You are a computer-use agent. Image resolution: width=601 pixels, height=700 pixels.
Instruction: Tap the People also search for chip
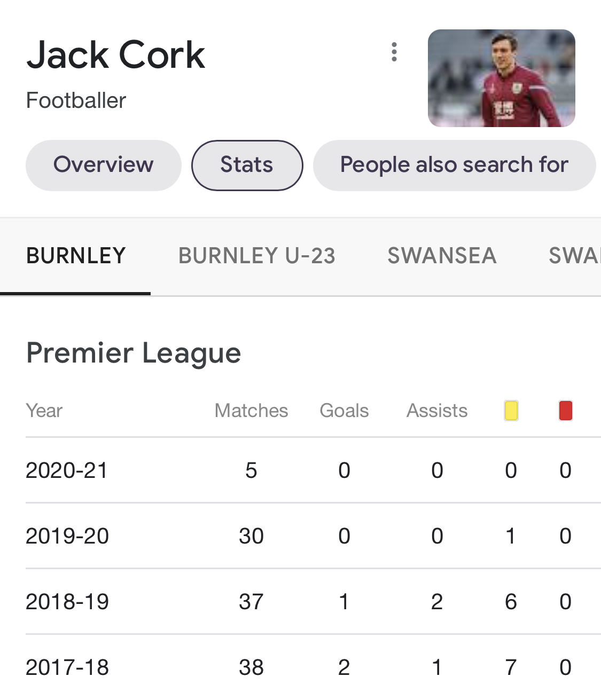coord(454,165)
